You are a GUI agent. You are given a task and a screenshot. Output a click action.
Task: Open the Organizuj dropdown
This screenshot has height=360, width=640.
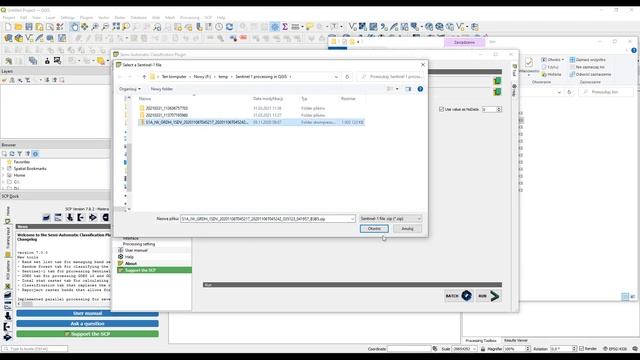[x=130, y=89]
